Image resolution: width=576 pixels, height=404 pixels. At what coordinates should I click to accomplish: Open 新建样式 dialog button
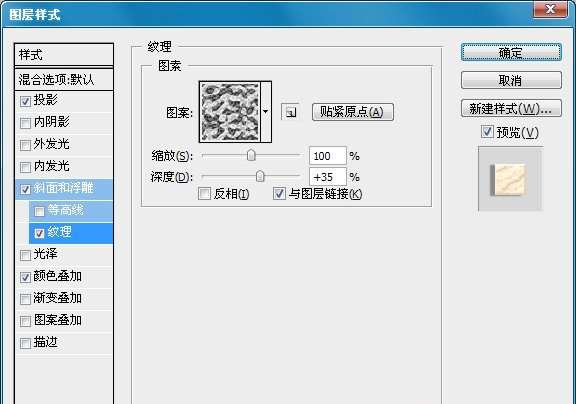pyautogui.click(x=511, y=108)
